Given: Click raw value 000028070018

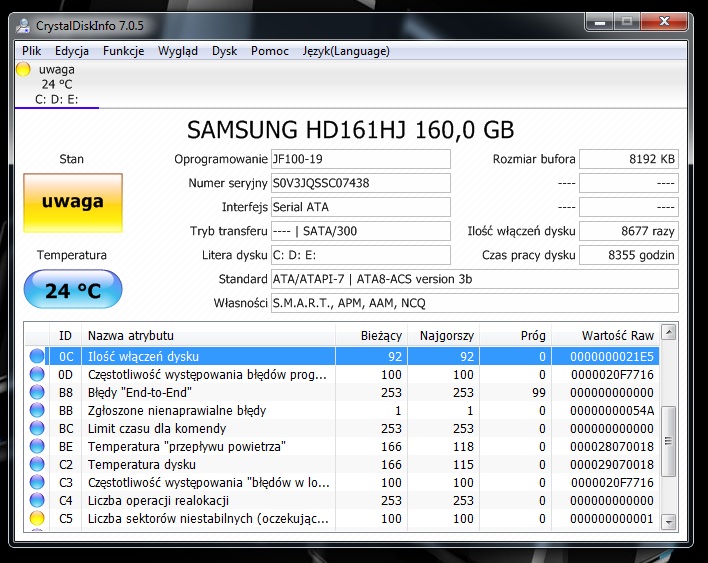Looking at the screenshot, I should pyautogui.click(x=612, y=447).
